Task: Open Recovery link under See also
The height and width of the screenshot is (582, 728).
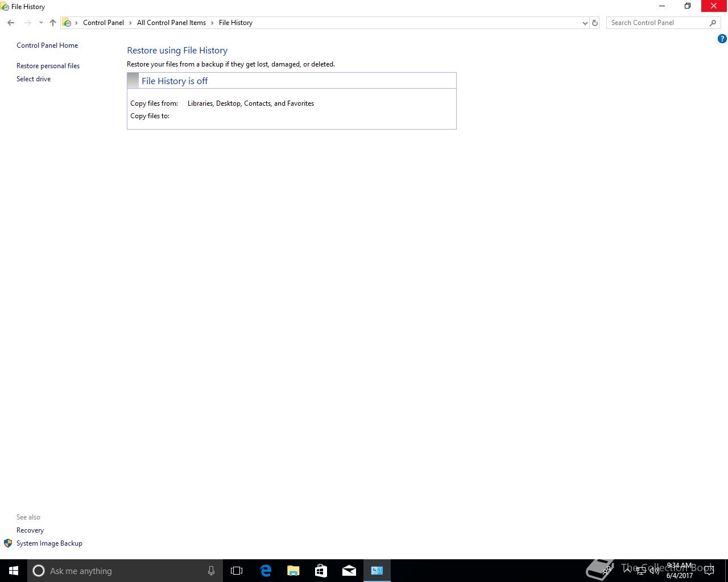Action: click(x=30, y=530)
